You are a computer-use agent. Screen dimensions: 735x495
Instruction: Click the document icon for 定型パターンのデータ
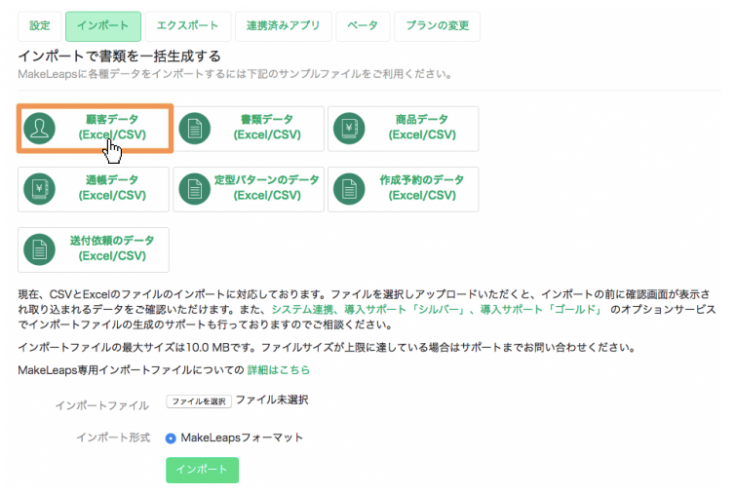pyautogui.click(x=195, y=189)
